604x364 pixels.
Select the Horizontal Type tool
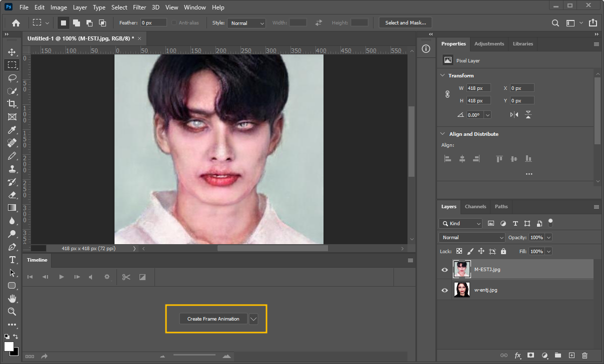click(x=12, y=260)
